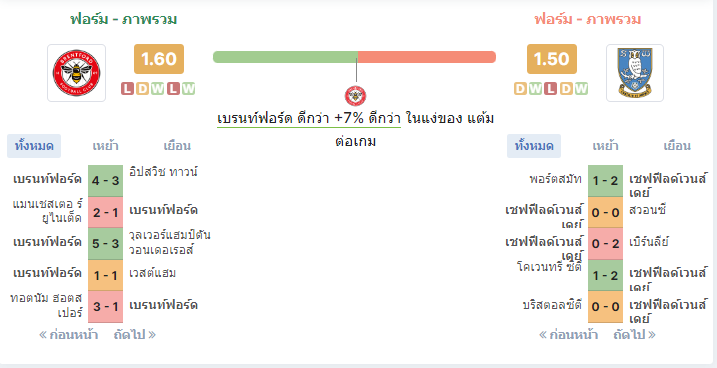Click Brentford 1.60 points rating box
The width and height of the screenshot is (717, 368).
(159, 59)
